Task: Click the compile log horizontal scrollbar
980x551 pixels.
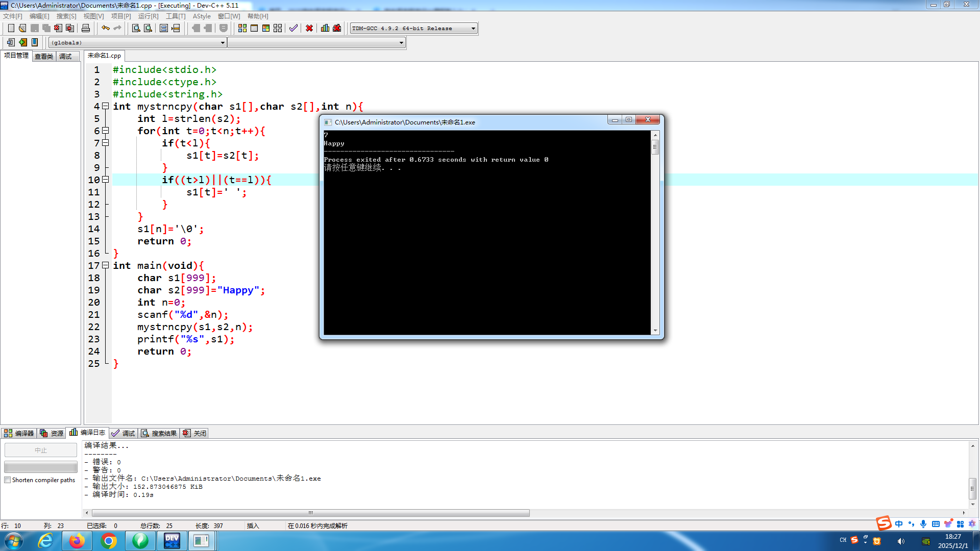Action: coord(310,513)
